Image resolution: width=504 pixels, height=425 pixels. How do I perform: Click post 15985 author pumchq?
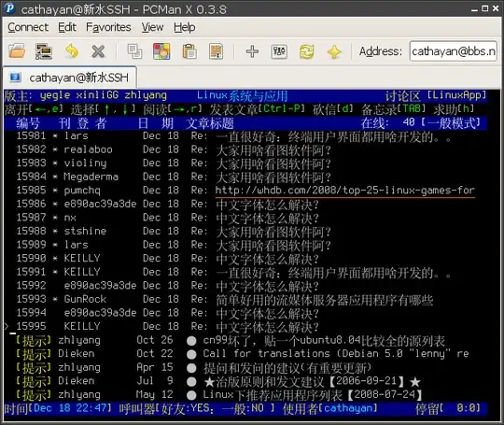(x=82, y=191)
